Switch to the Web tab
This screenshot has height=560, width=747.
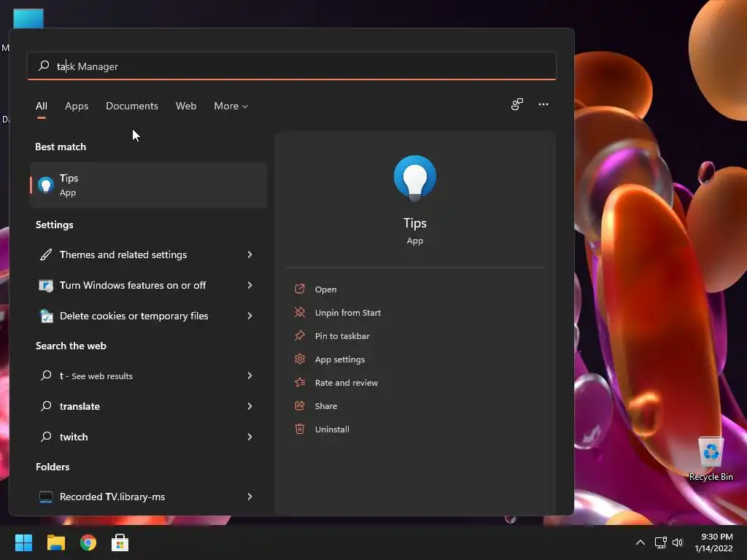point(186,106)
